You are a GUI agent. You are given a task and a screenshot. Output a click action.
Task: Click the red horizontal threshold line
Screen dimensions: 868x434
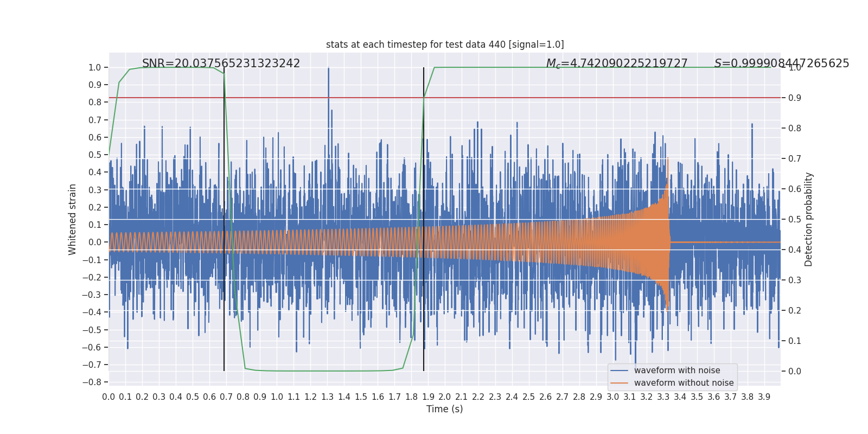[445, 98]
